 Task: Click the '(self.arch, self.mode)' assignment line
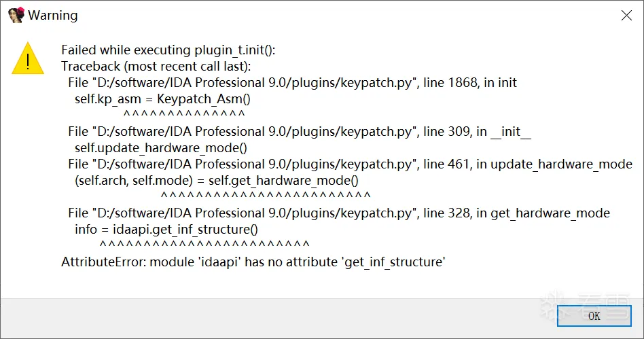(x=217, y=181)
